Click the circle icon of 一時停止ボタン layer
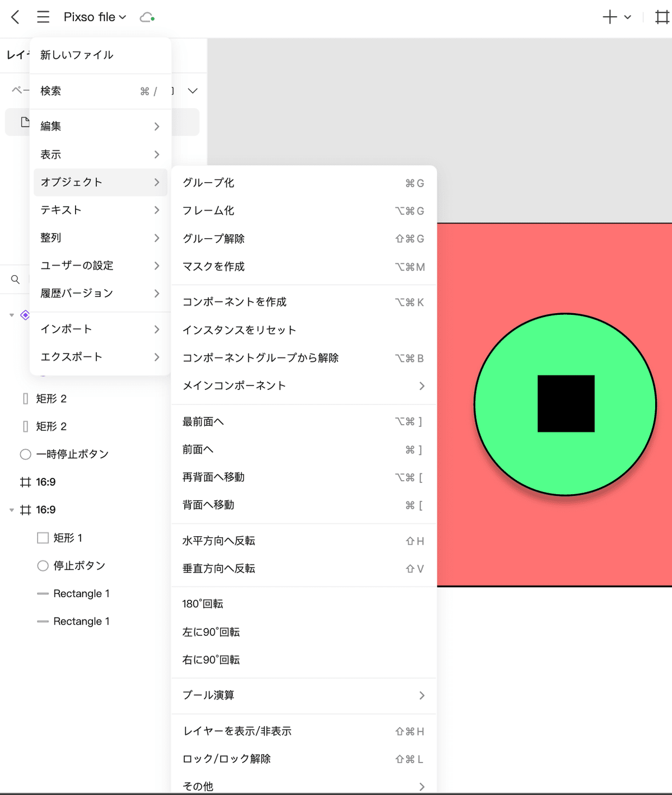672x795 pixels. point(25,454)
